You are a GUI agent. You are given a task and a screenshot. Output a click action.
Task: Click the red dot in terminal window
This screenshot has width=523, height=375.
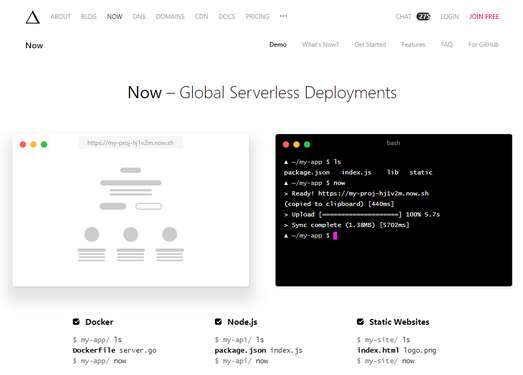(x=286, y=144)
